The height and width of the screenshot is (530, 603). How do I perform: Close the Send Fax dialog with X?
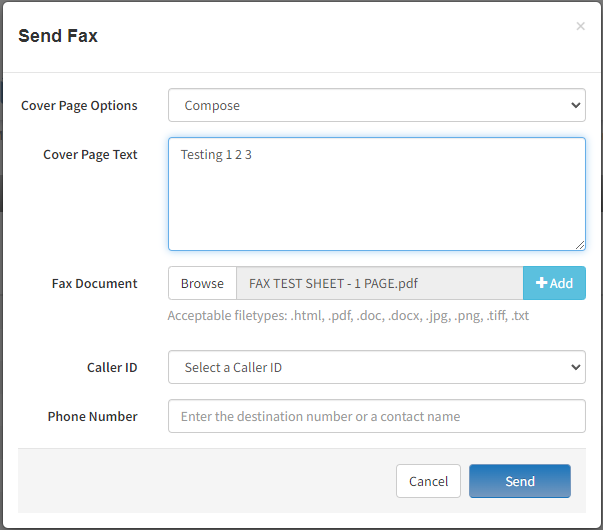tap(580, 26)
